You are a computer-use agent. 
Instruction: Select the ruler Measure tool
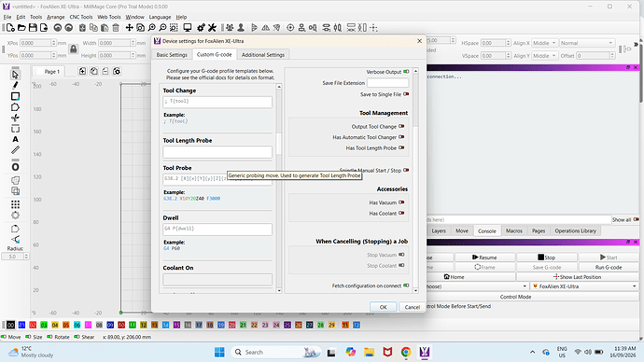(x=15, y=150)
